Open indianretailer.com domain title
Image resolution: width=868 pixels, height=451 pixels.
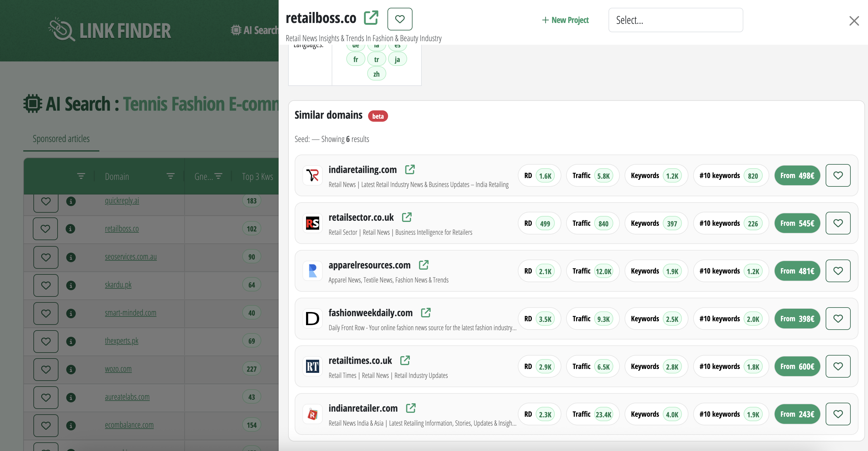point(363,409)
